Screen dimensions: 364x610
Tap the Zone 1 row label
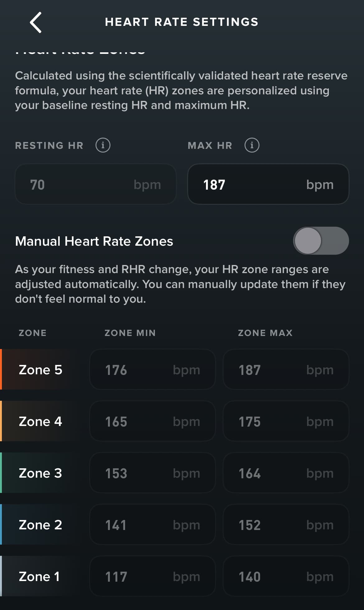39,577
